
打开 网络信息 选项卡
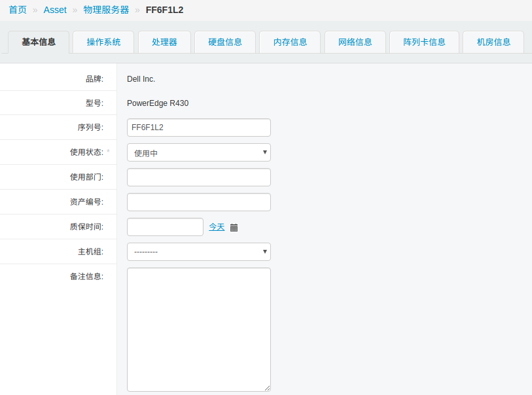tap(355, 41)
